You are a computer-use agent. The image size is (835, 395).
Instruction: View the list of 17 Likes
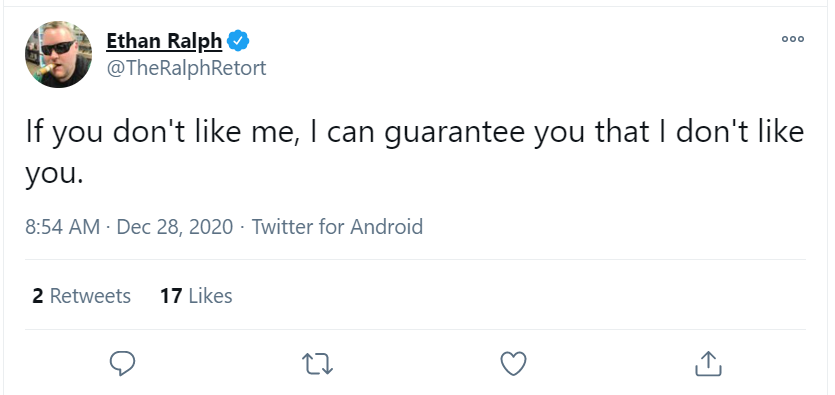(x=196, y=295)
